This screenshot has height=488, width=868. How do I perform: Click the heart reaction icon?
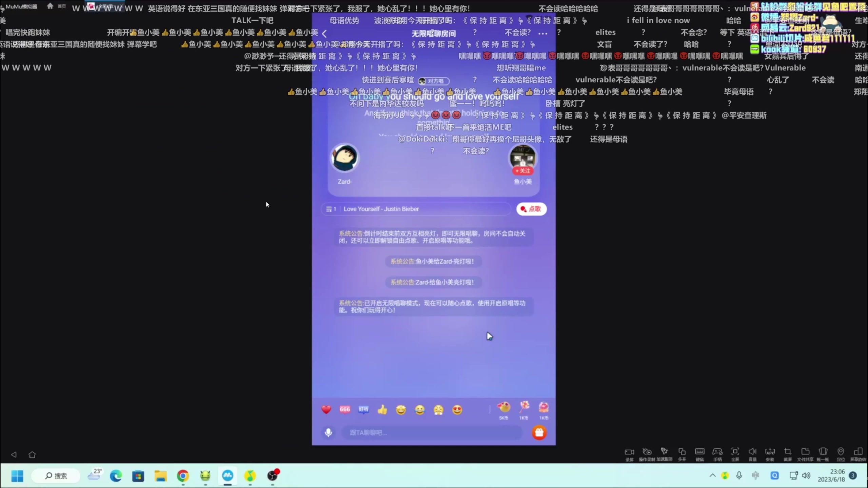326,409
